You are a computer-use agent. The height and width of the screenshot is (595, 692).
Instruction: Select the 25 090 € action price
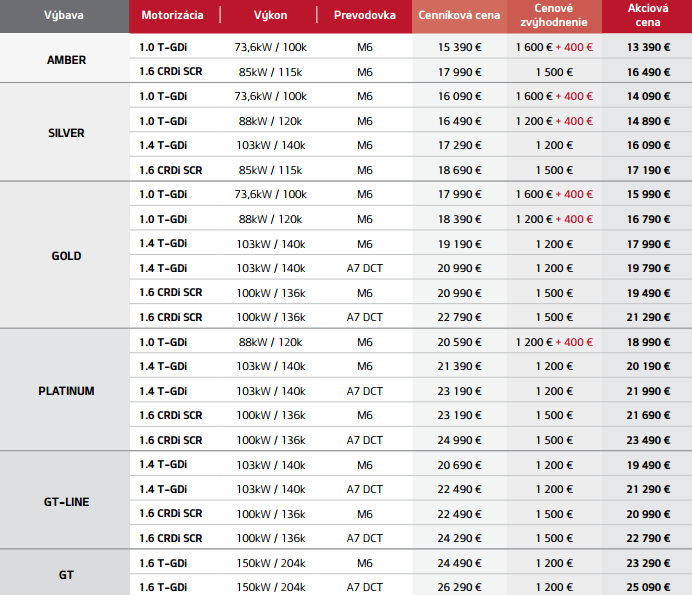coord(647,587)
